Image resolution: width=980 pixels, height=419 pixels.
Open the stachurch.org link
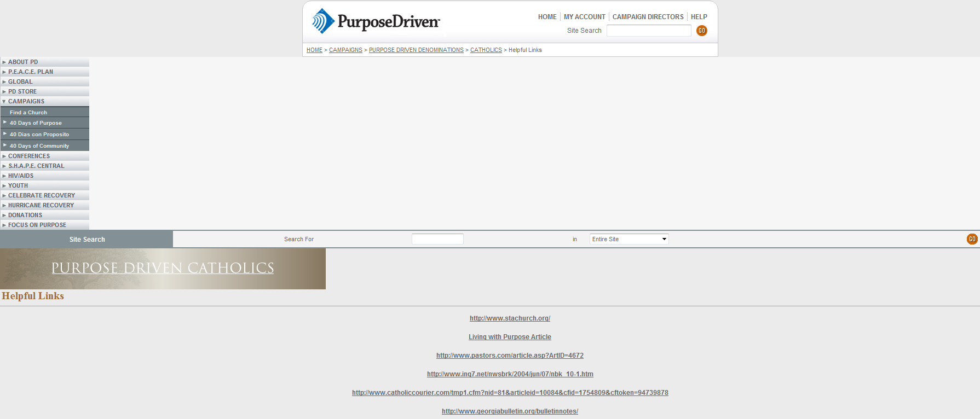click(x=510, y=318)
